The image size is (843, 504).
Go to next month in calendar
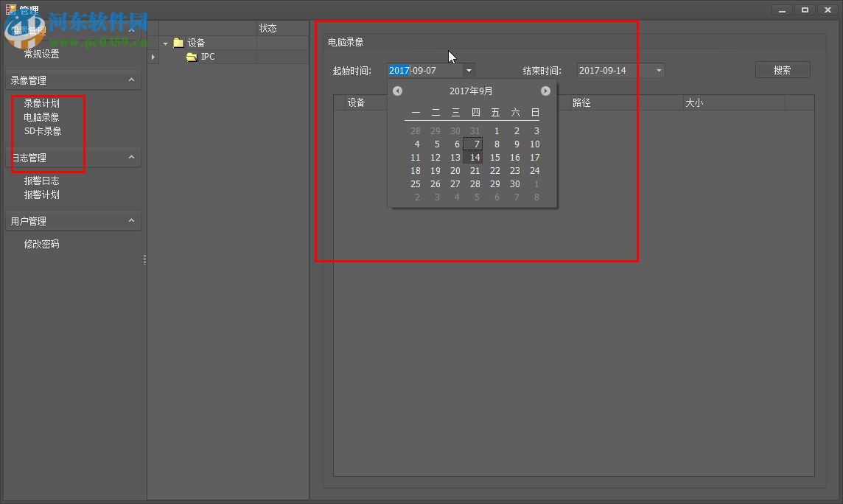(545, 91)
